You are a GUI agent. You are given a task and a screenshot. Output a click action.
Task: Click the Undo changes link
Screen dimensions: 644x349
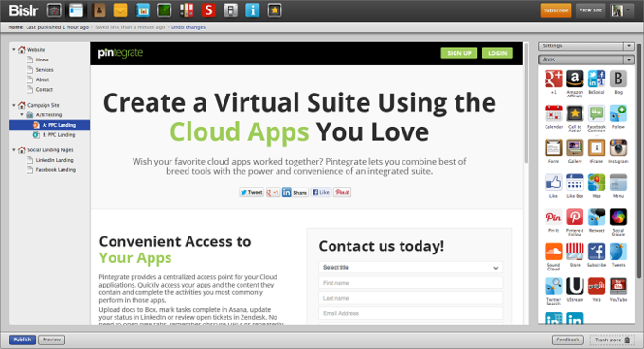point(188,27)
